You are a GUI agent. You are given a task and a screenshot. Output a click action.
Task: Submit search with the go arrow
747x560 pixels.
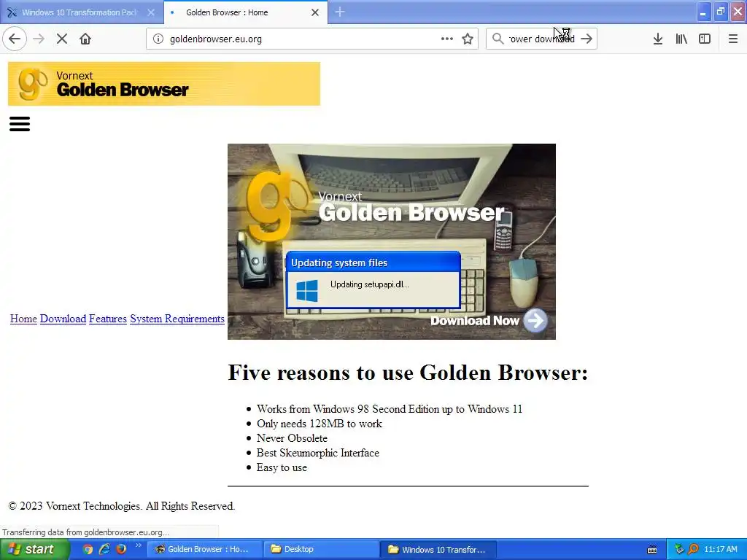click(587, 39)
